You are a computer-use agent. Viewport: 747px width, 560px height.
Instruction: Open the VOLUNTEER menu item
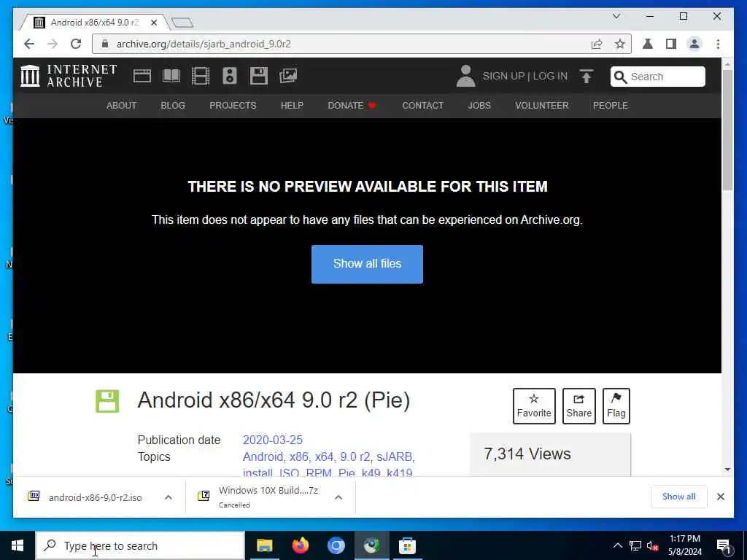(542, 105)
